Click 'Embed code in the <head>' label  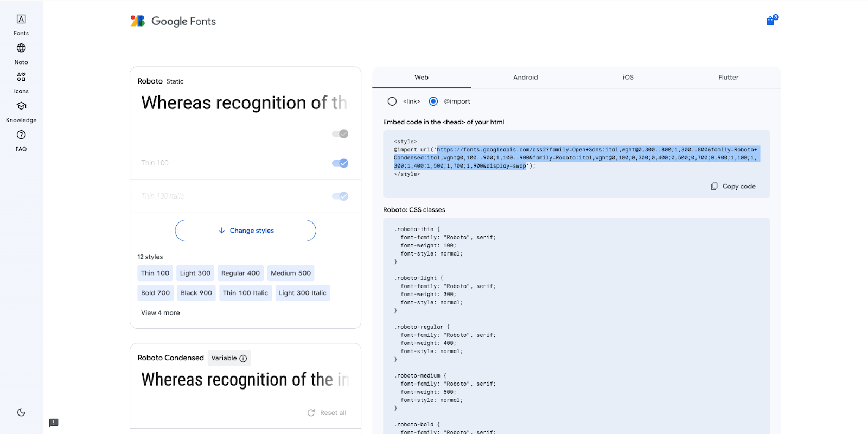pos(444,123)
